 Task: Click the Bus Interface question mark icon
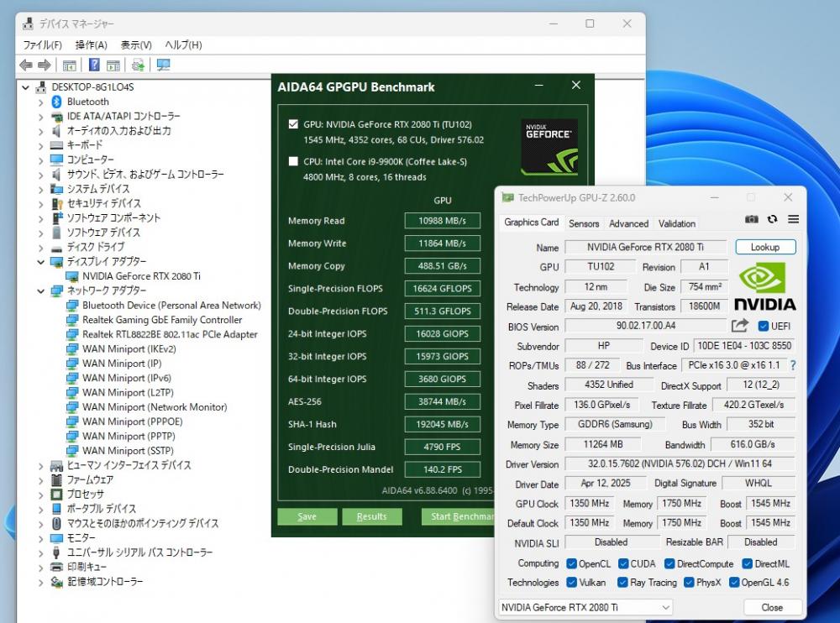(x=793, y=365)
